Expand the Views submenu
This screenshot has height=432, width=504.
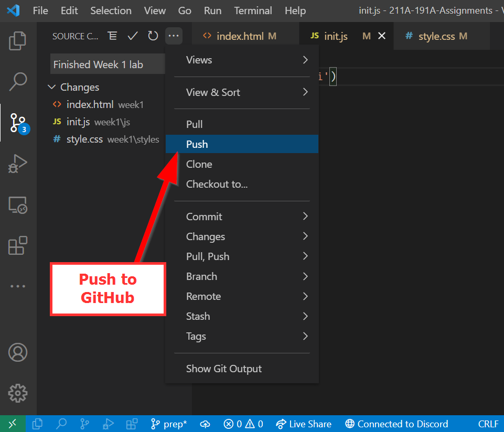tap(246, 60)
